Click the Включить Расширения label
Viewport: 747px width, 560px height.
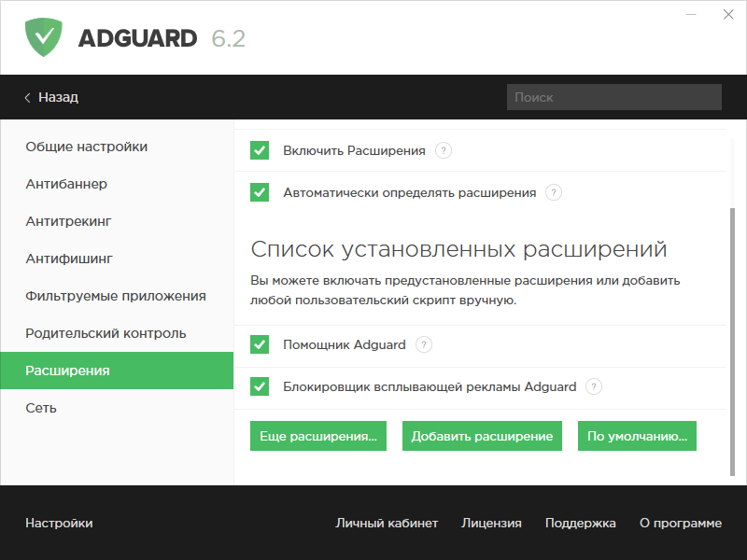[x=354, y=150]
